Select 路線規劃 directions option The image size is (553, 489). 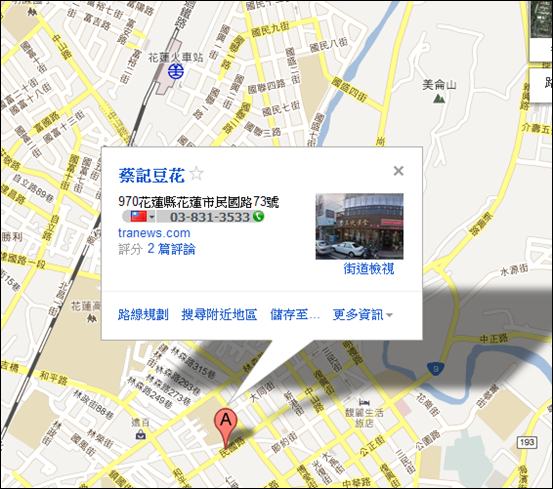143,314
